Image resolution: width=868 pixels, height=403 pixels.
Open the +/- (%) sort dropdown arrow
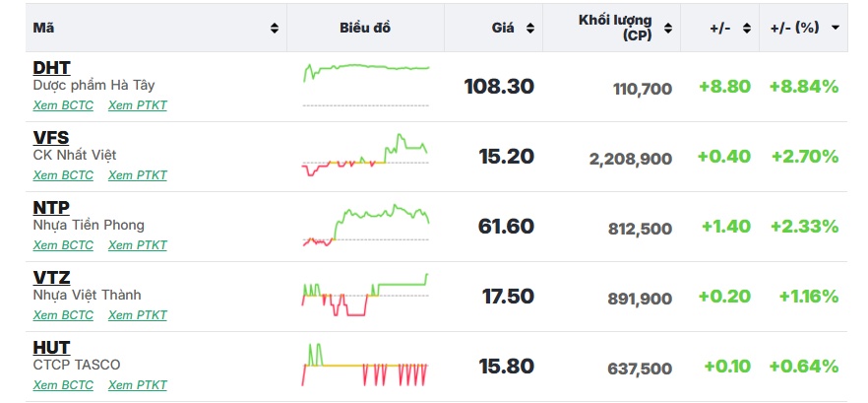(x=835, y=28)
